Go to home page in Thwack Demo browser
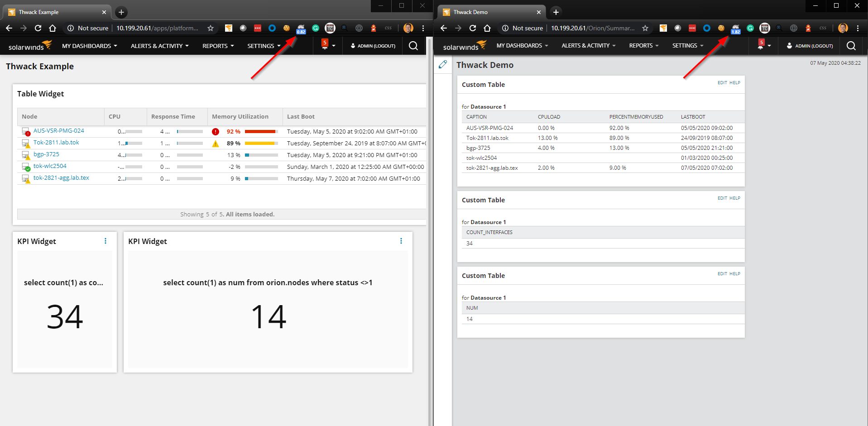 pos(487,28)
